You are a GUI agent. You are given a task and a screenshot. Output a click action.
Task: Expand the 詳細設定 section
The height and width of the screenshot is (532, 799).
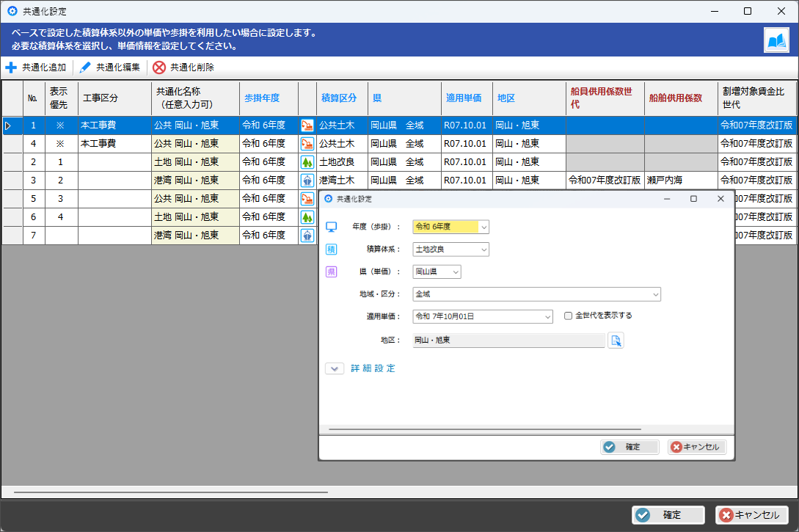point(335,368)
